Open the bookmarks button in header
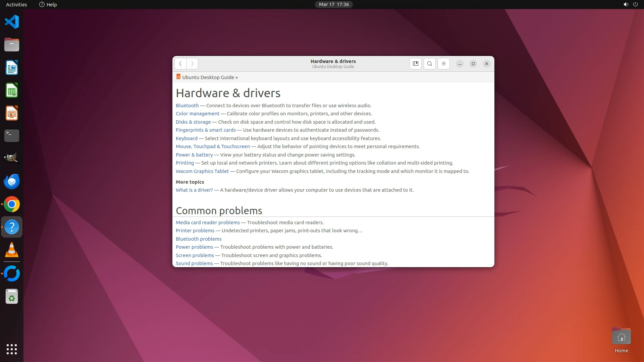The image size is (644, 362). pyautogui.click(x=415, y=64)
